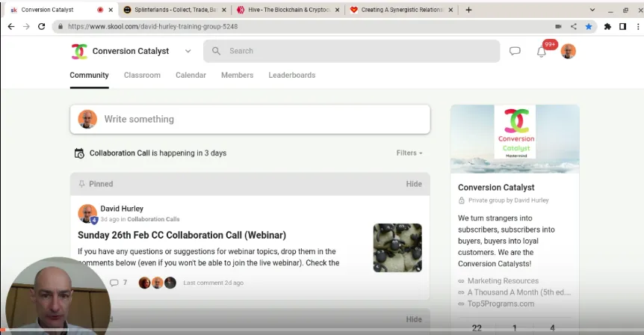Click the camera icon in the address bar
The width and height of the screenshot is (644, 335).
558,26
